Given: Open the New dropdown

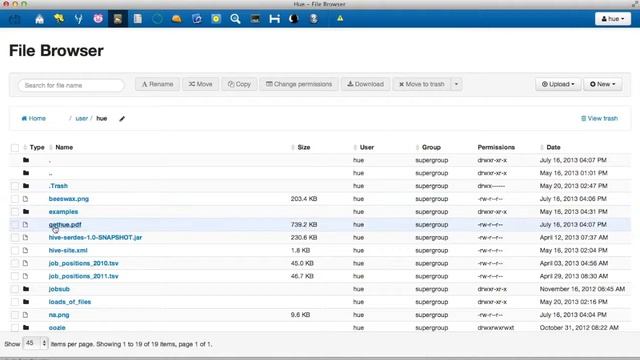Looking at the screenshot, I should point(603,84).
